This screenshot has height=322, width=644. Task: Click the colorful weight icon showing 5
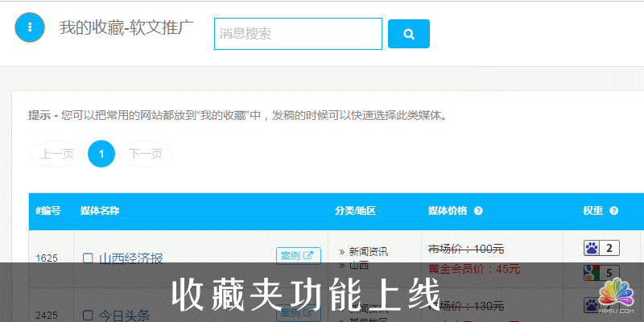601,272
